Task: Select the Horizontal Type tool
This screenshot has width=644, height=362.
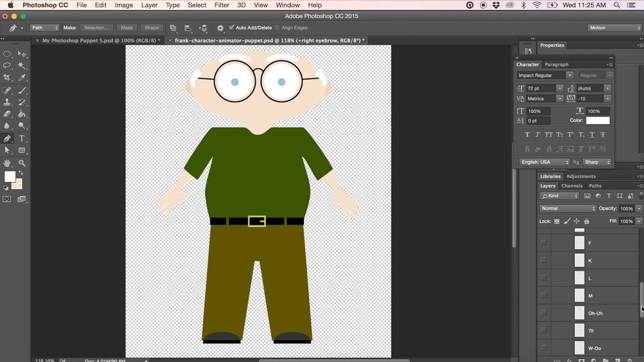Action: 22,138
